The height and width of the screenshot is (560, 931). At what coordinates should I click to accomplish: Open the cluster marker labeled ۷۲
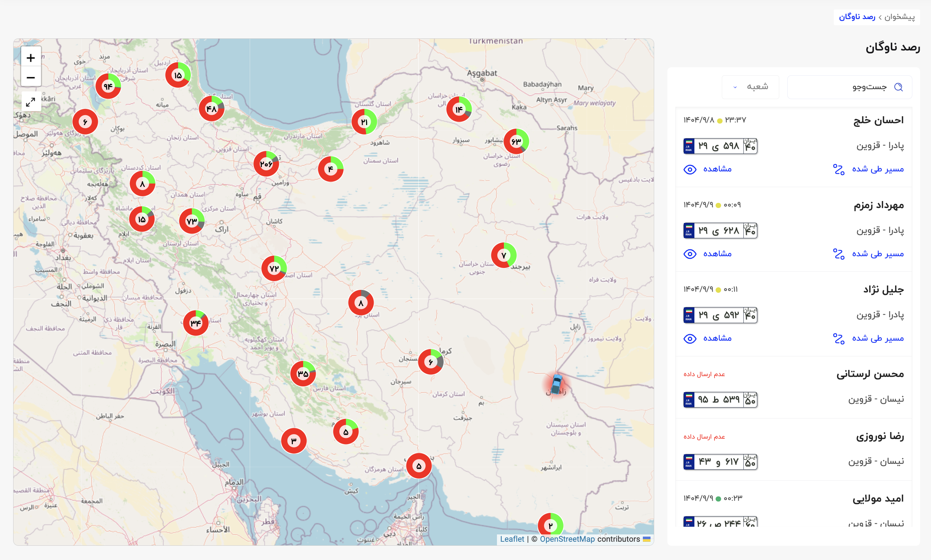pyautogui.click(x=274, y=268)
